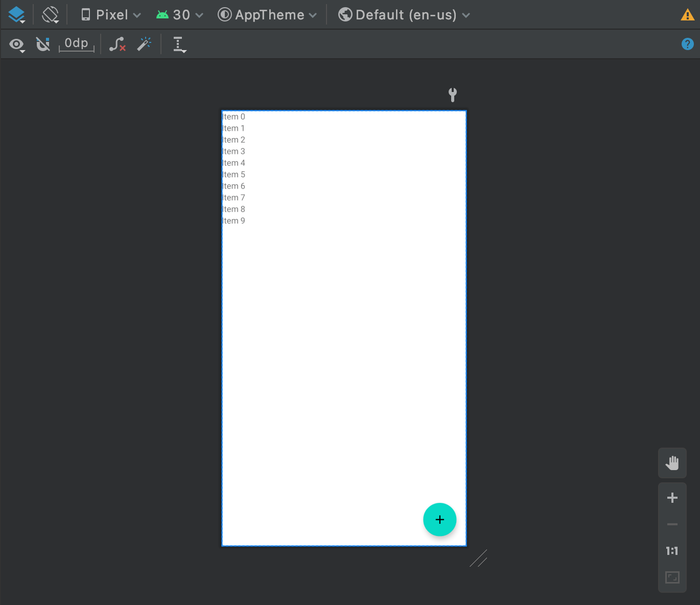
Task: Click the wrench icon above the preview
Action: pos(453,95)
